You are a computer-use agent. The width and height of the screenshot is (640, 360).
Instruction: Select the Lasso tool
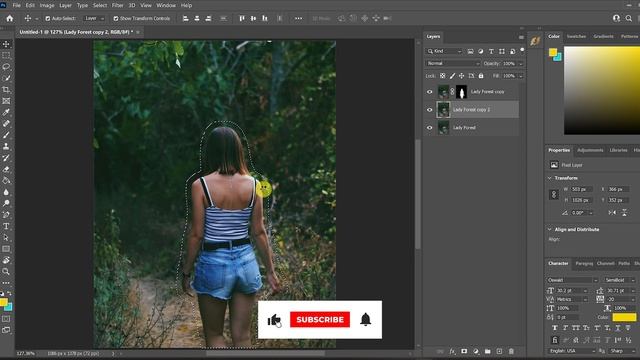click(6, 67)
